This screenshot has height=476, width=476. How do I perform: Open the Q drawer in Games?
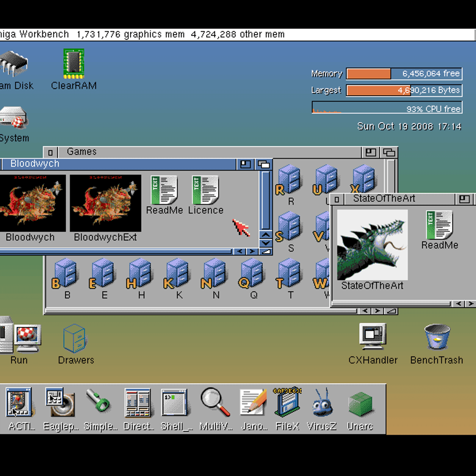click(x=252, y=274)
